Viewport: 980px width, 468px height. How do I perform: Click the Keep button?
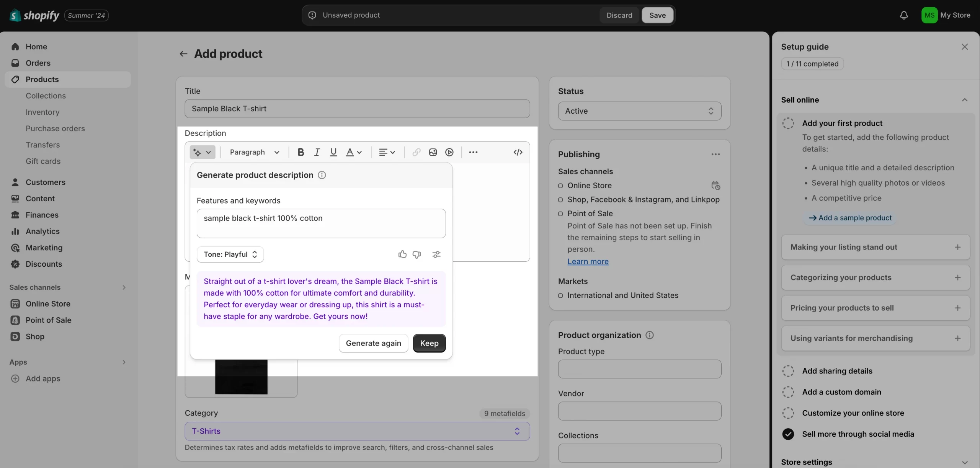tap(430, 343)
